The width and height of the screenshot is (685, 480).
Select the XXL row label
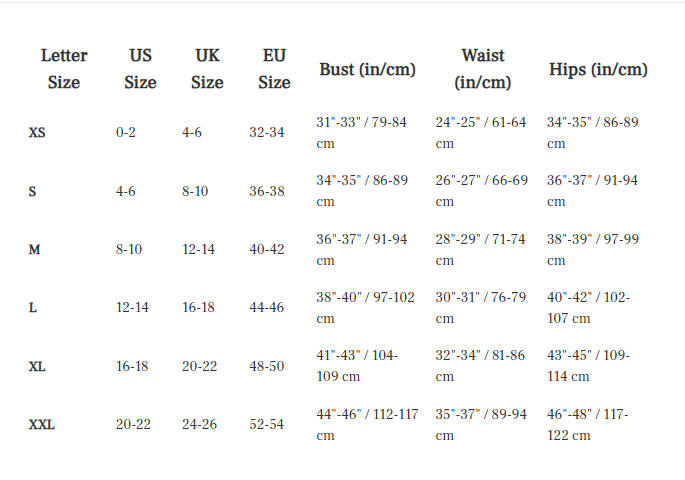click(x=42, y=425)
